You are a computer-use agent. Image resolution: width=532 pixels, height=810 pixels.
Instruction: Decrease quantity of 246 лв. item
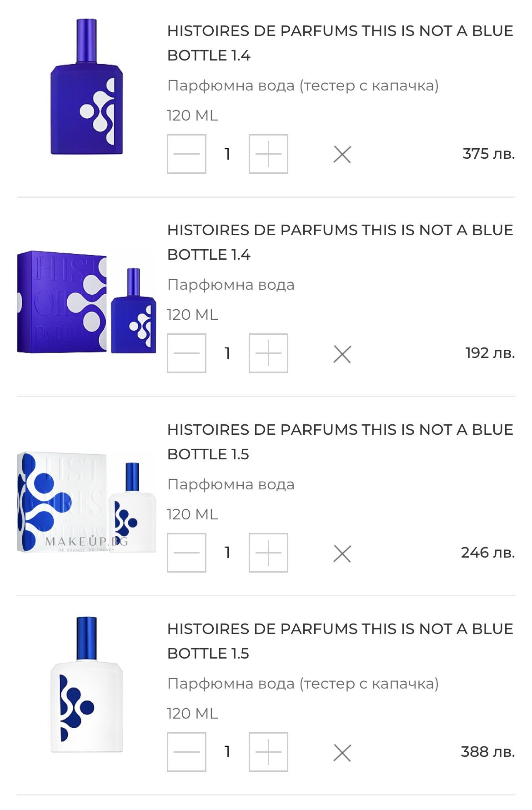[186, 553]
